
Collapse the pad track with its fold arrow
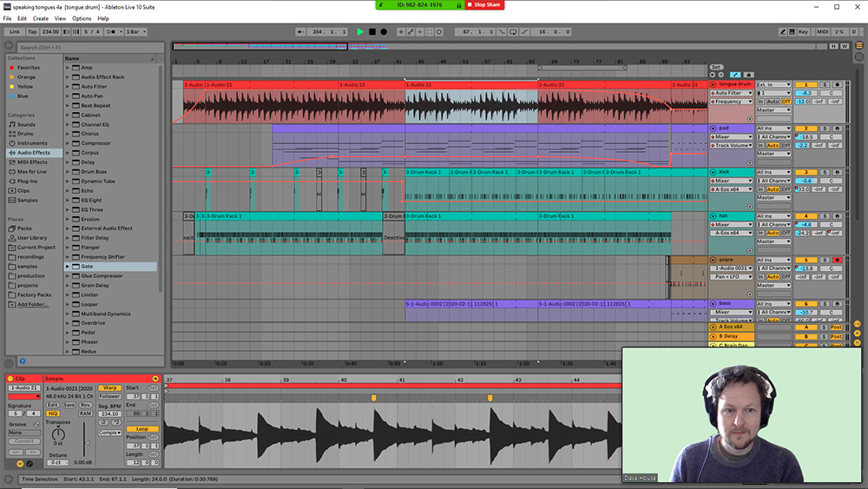click(713, 129)
